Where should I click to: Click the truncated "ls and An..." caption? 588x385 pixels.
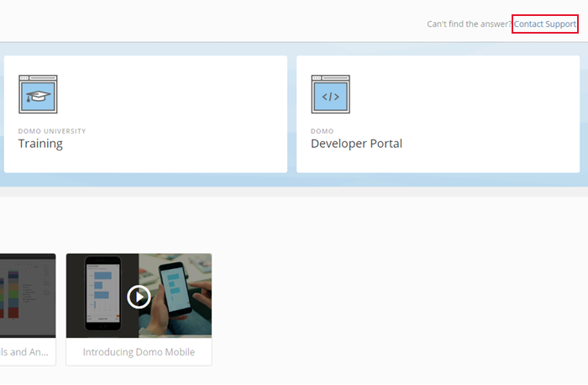coord(27,352)
